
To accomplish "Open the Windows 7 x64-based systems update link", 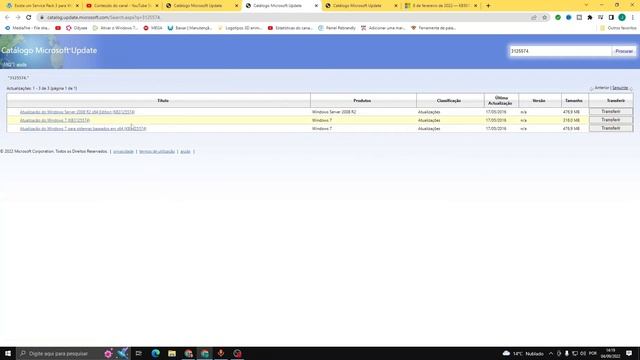I will 83,129.
